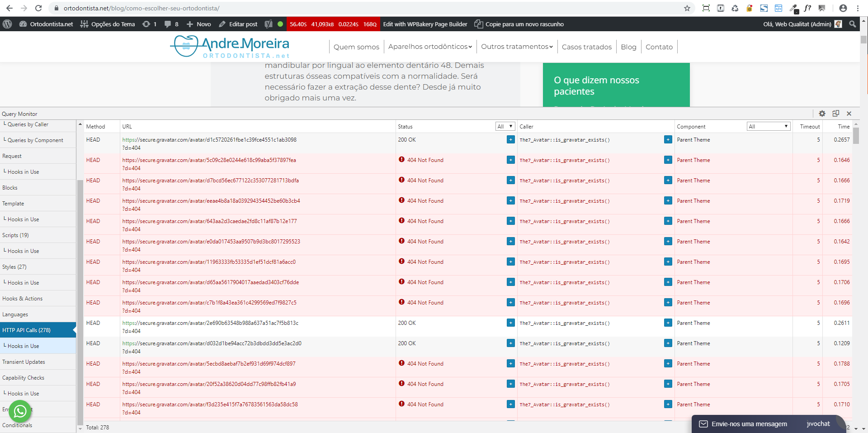Open the Component filter dropdown
868x433 pixels.
[768, 127]
